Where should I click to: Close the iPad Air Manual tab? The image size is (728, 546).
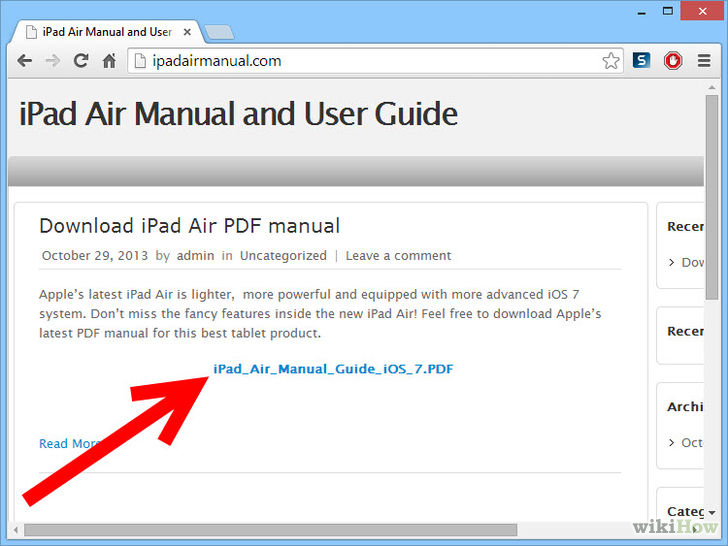coord(187,32)
